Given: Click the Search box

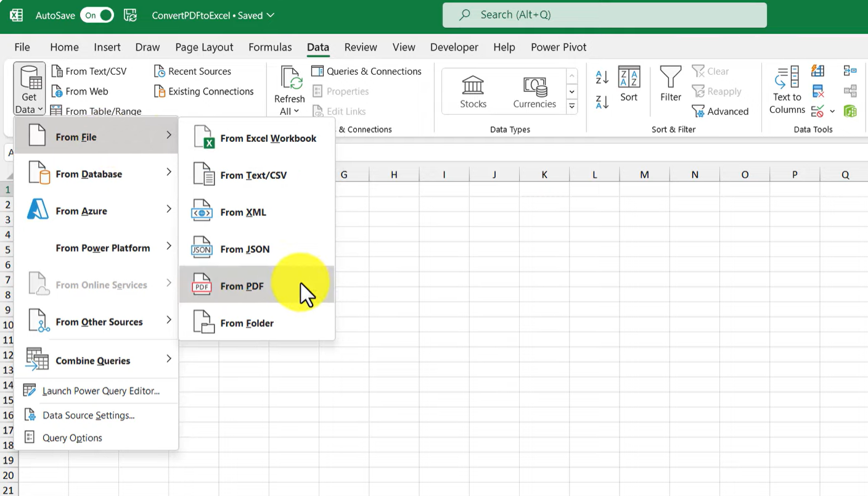Looking at the screenshot, I should click(604, 15).
